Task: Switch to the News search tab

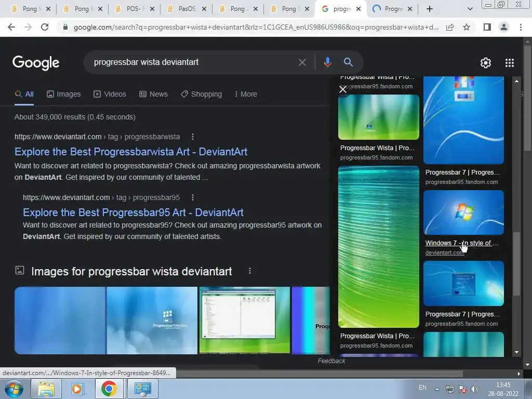Action: click(153, 95)
